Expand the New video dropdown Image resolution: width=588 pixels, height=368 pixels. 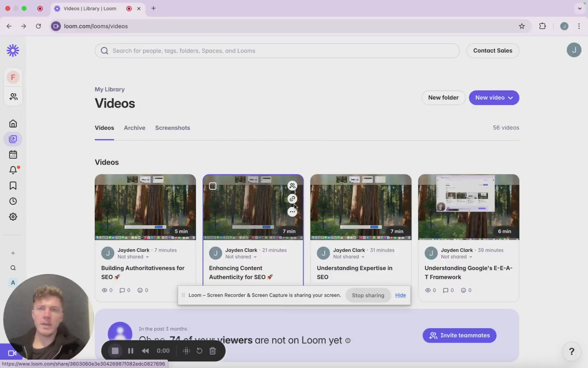pos(494,98)
